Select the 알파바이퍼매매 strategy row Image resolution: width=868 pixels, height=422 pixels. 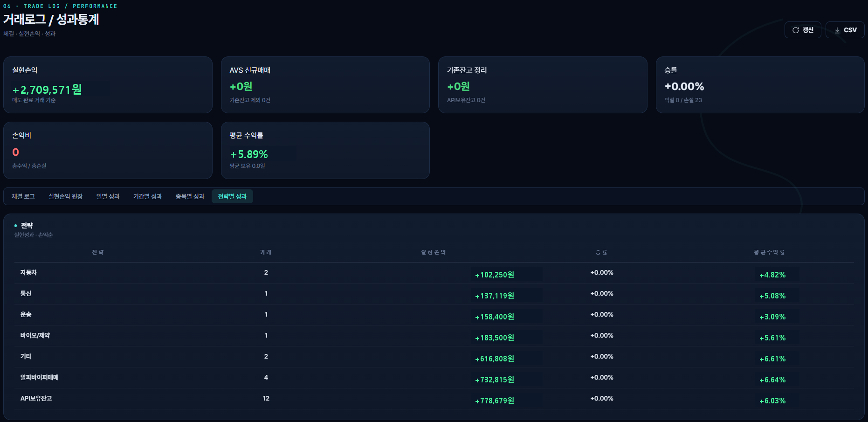point(434,378)
